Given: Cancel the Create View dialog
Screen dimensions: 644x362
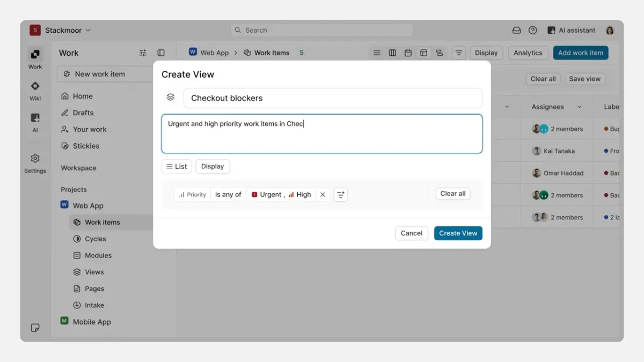Looking at the screenshot, I should pos(412,233).
